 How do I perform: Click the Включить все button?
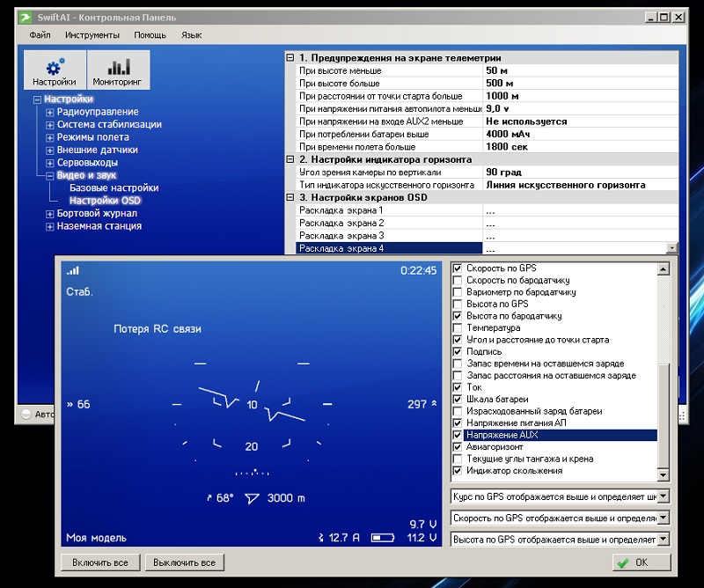[x=100, y=562]
